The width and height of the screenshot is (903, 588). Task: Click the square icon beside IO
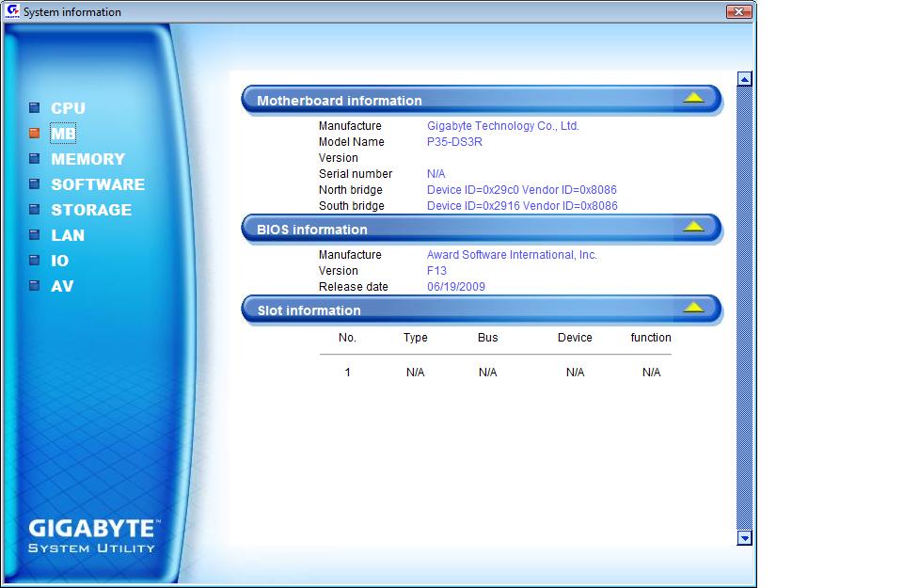(x=35, y=261)
